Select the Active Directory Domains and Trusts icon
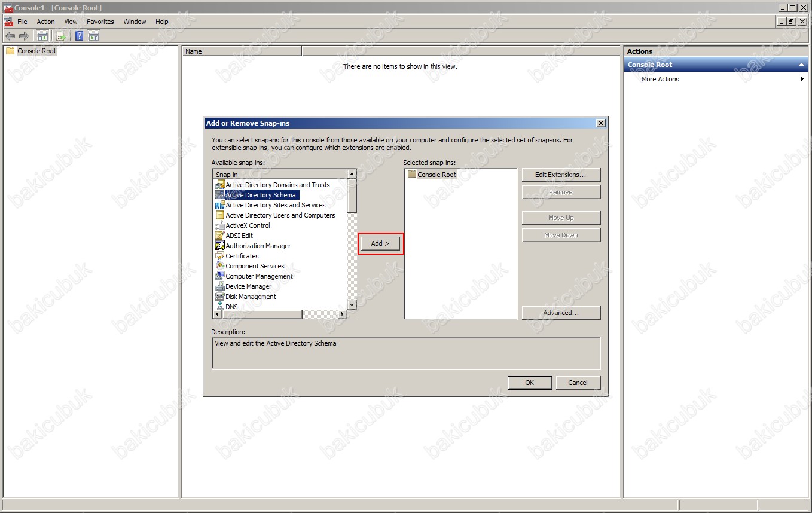 point(220,185)
